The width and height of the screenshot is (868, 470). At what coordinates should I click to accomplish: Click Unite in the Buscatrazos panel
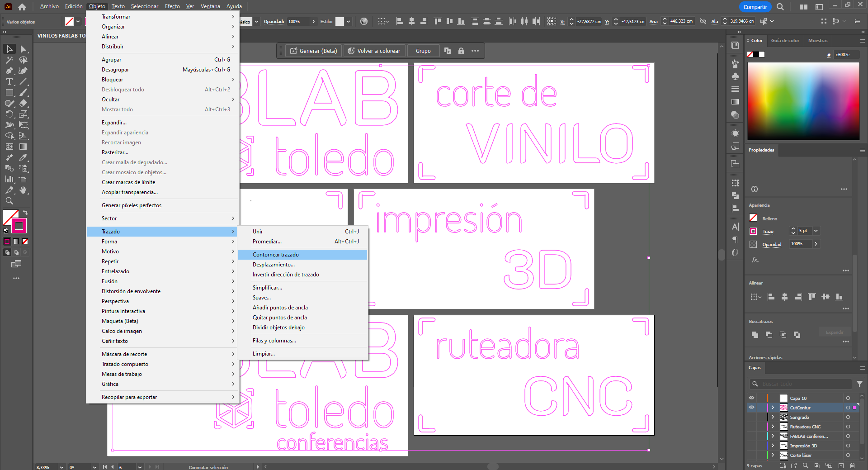(x=755, y=335)
